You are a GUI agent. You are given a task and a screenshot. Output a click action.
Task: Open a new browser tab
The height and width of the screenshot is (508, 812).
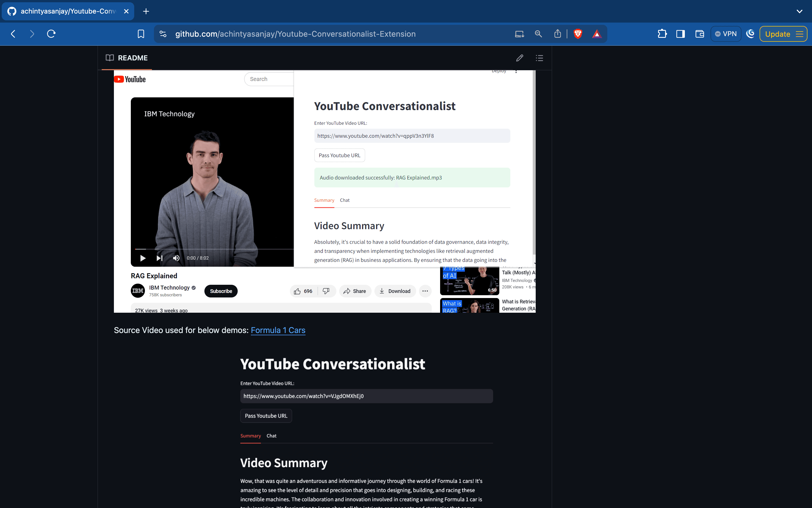pos(146,11)
